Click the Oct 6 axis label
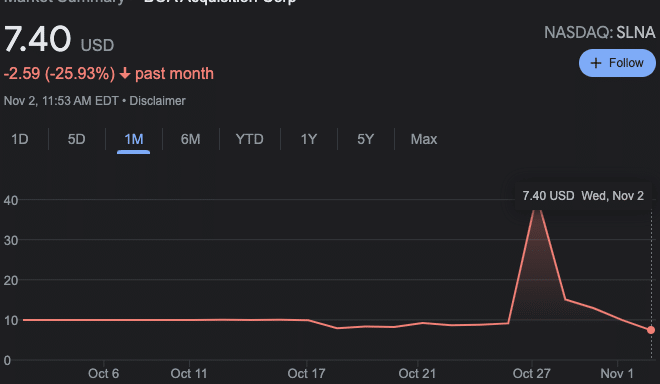 pos(104,373)
